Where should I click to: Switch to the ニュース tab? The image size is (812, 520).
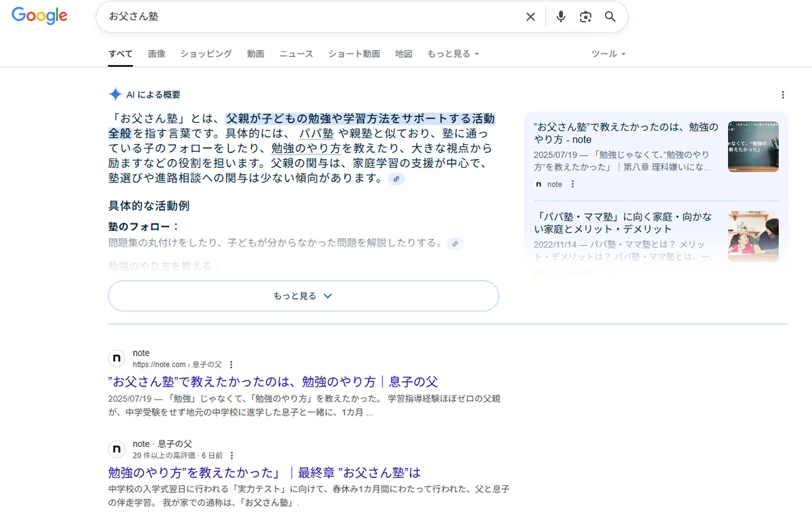coord(296,53)
